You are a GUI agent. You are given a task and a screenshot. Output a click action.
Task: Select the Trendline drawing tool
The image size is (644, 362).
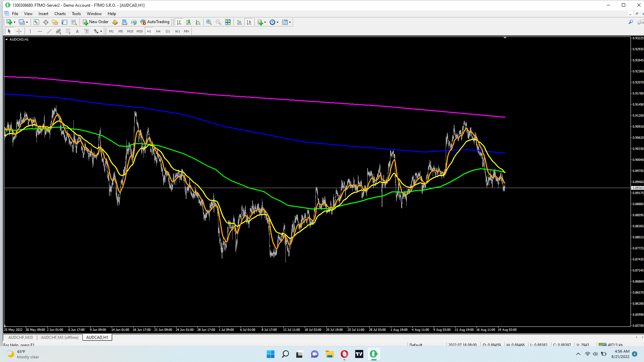[x=49, y=31]
